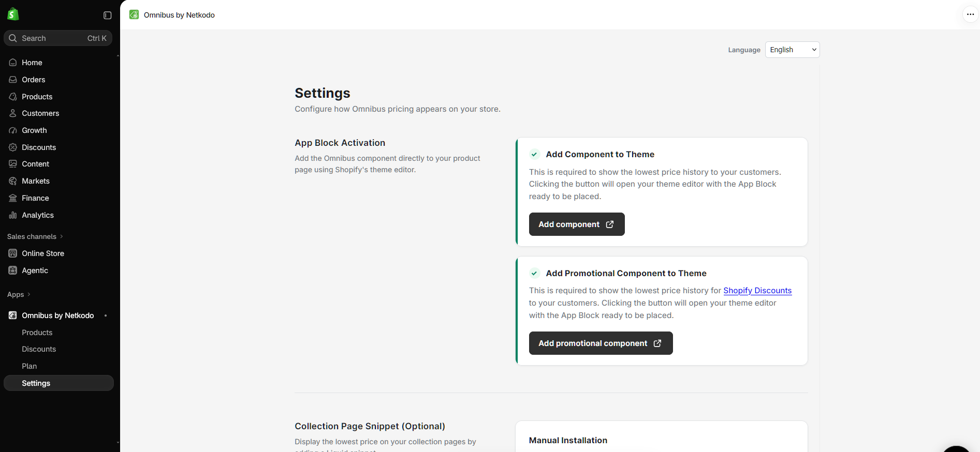980x452 pixels.
Task: Click the Settings page heading
Action: 323,93
